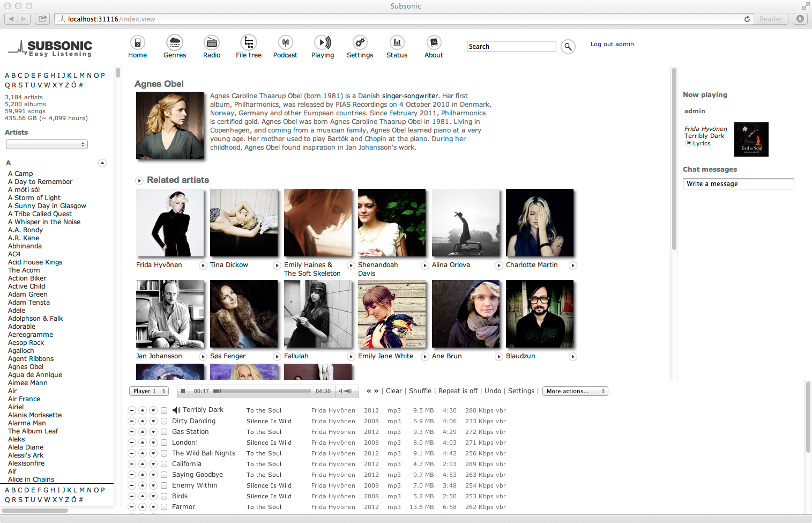The width and height of the screenshot is (812, 523).
Task: Click the Safari back arrow
Action: 11,19
